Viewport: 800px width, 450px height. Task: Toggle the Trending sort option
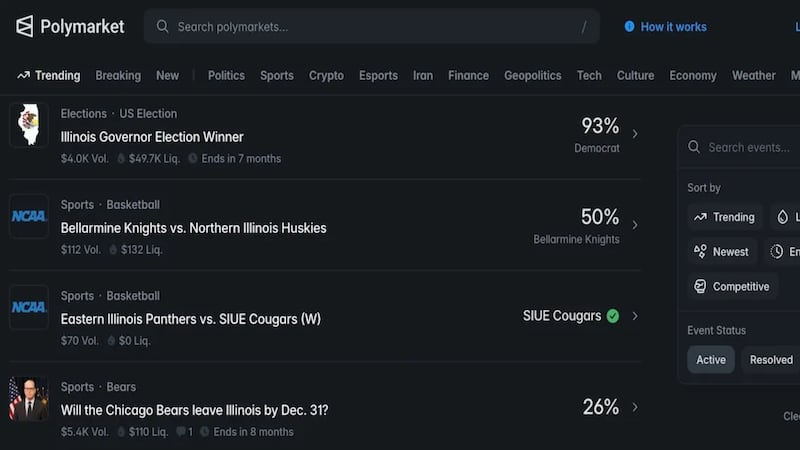[x=724, y=217]
